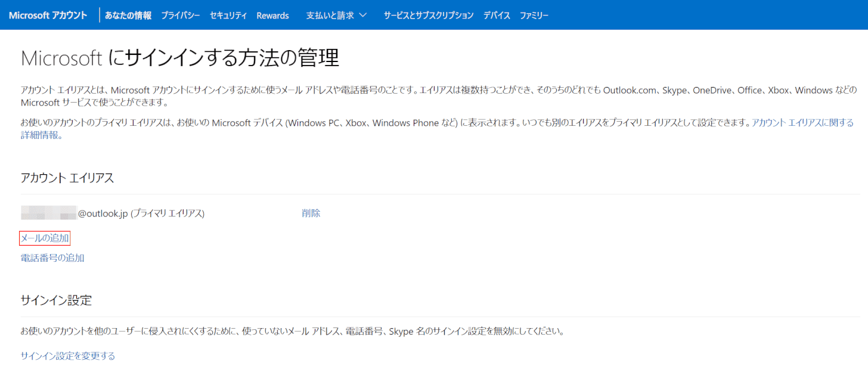
Task: Click the アカウント エイリアス heading
Action: click(67, 178)
